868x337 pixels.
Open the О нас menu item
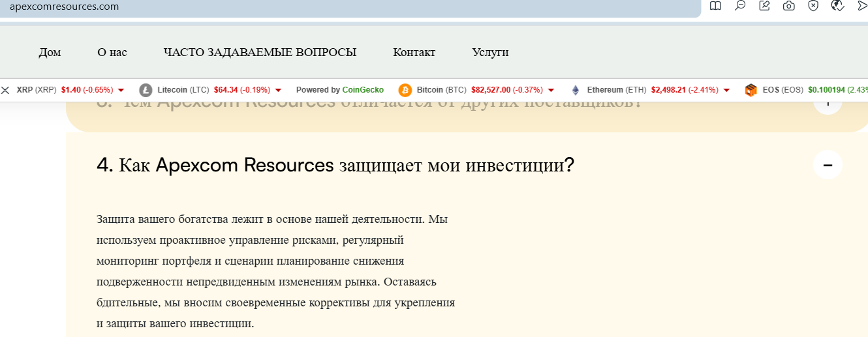pos(112,53)
